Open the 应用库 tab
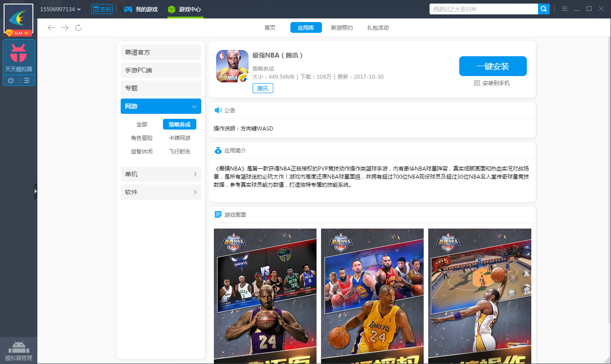Image resolution: width=611 pixels, height=364 pixels. (x=306, y=28)
